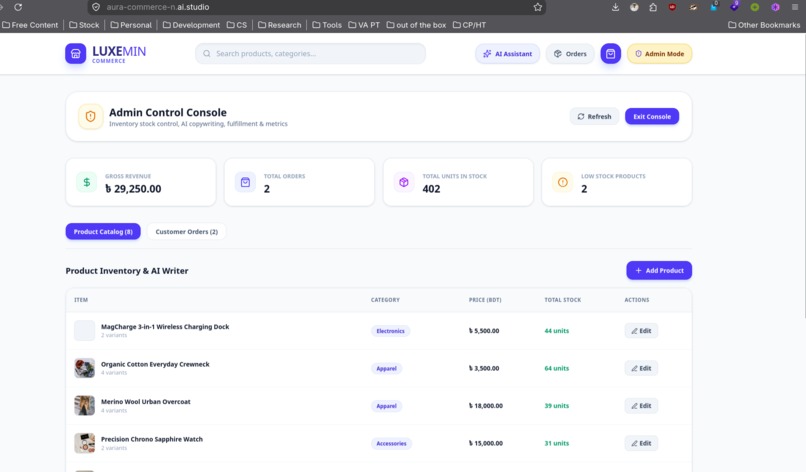Switch to the Product Catalog (8) tab
Viewport: 806px width, 472px height.
[103, 231]
